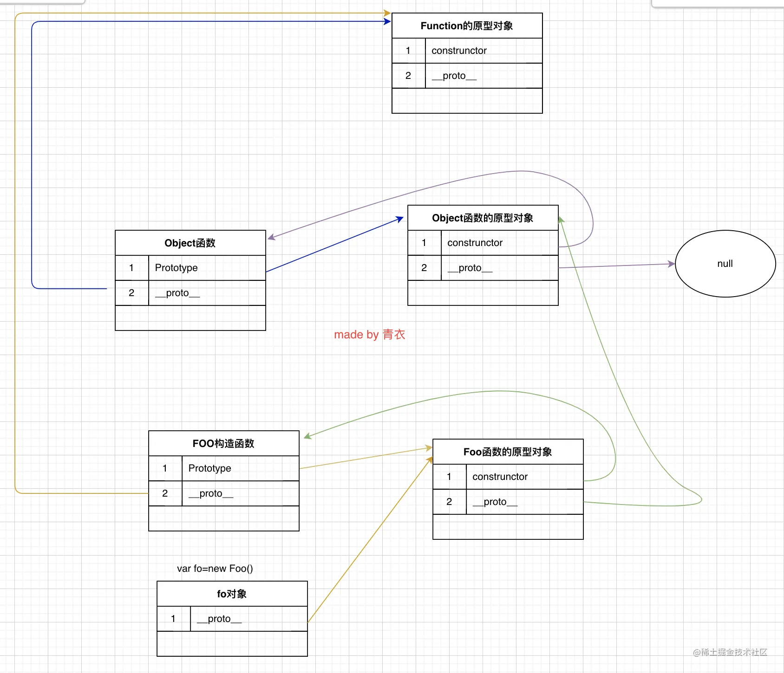Select the Function的原型对象 table header
Viewport: 784px width, 673px height.
click(x=467, y=26)
